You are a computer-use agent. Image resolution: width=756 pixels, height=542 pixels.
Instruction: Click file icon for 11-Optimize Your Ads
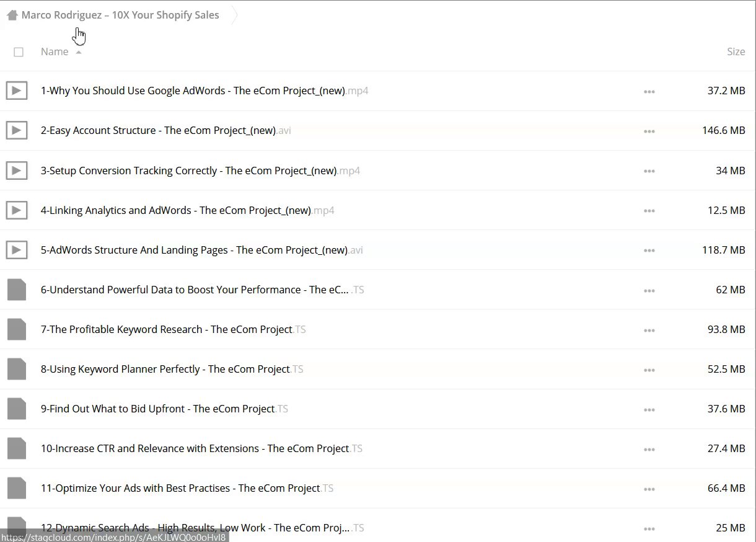tap(17, 488)
